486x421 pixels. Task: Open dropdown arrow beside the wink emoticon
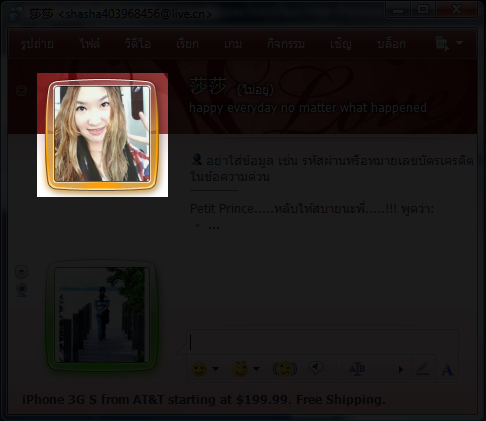pyautogui.click(x=256, y=369)
